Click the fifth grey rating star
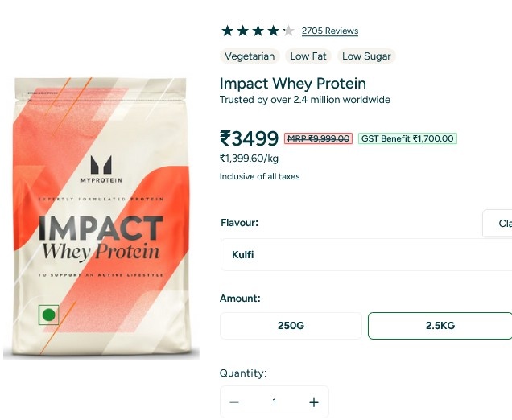512x420 pixels. click(x=288, y=31)
